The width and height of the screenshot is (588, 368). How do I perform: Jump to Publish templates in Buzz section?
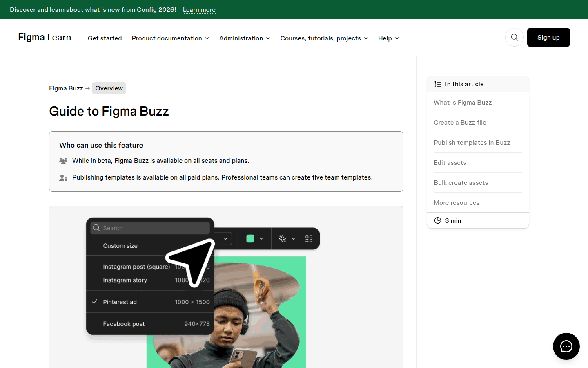pyautogui.click(x=472, y=143)
